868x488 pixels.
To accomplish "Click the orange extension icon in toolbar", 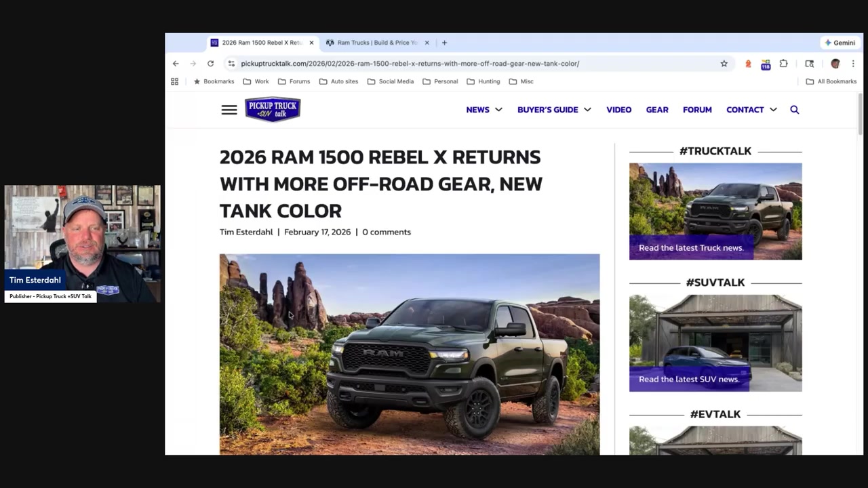I will coord(748,64).
